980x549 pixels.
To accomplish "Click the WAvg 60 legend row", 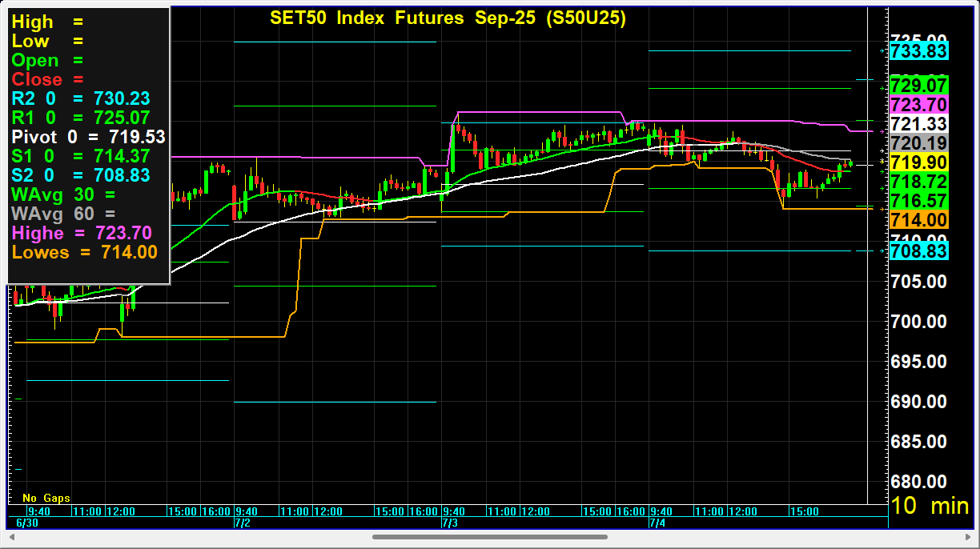I will click(63, 214).
